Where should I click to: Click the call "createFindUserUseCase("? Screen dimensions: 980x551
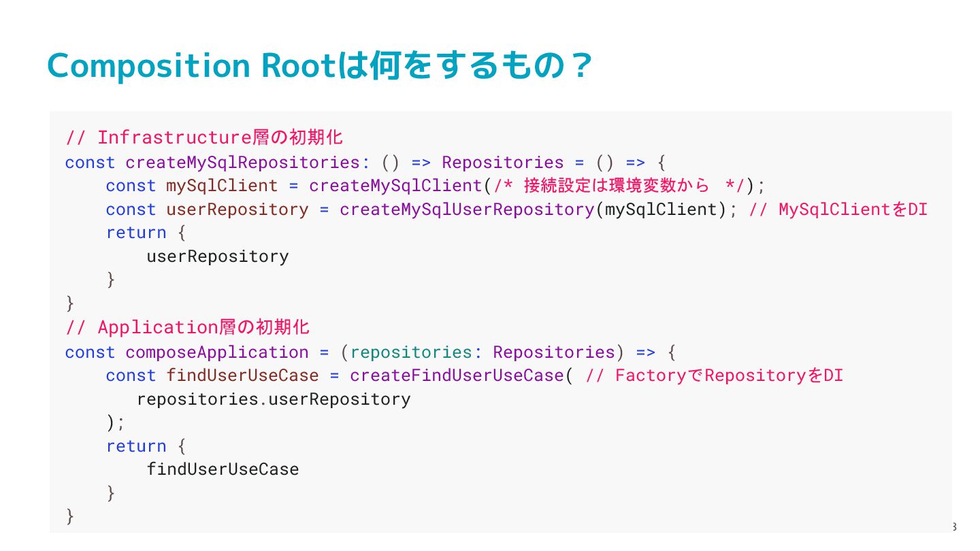point(461,375)
